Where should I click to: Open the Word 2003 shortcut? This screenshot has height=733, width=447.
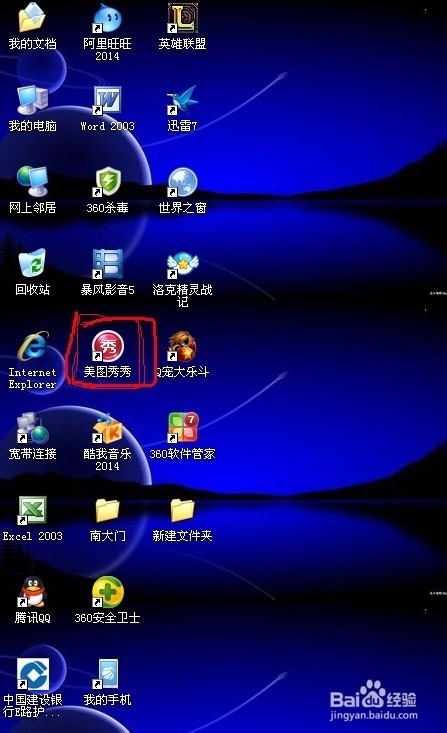107,101
